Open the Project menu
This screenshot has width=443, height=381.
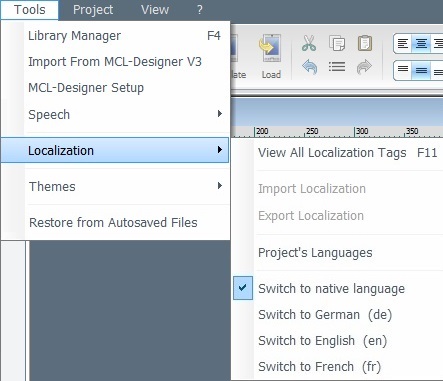[x=93, y=10]
